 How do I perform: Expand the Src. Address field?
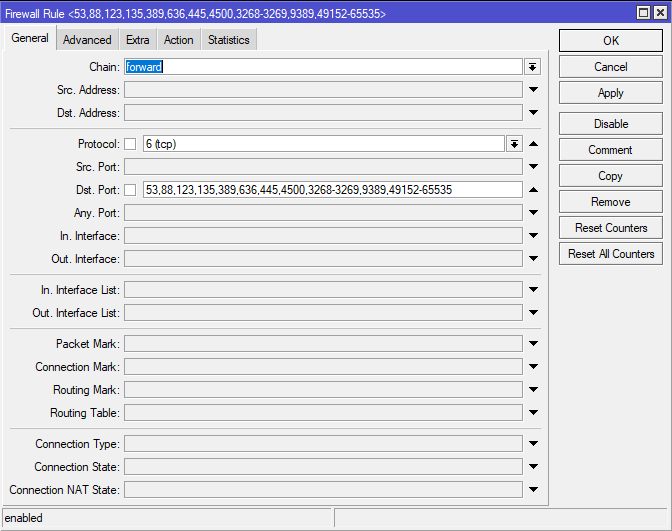tap(533, 90)
